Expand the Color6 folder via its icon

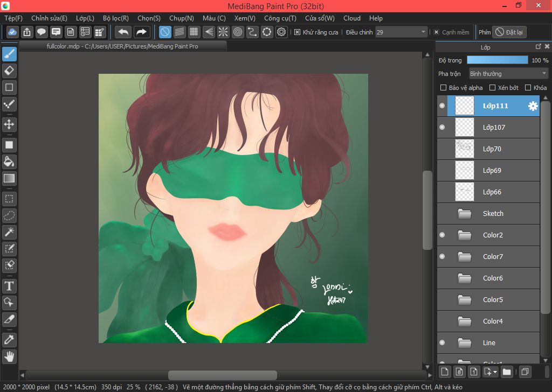click(x=464, y=278)
